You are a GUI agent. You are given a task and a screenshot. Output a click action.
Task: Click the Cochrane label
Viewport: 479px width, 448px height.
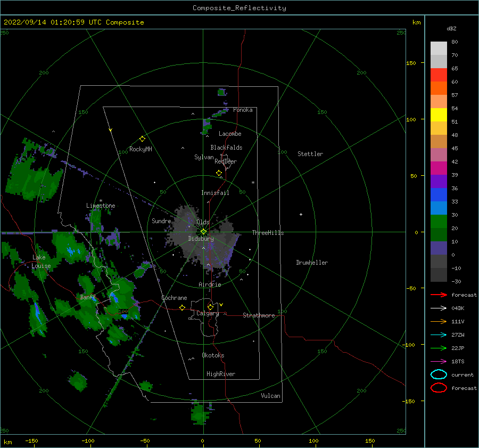(x=174, y=298)
